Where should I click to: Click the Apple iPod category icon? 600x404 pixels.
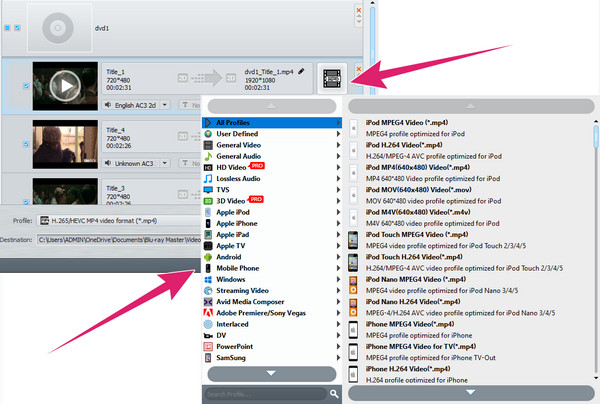tap(208, 212)
